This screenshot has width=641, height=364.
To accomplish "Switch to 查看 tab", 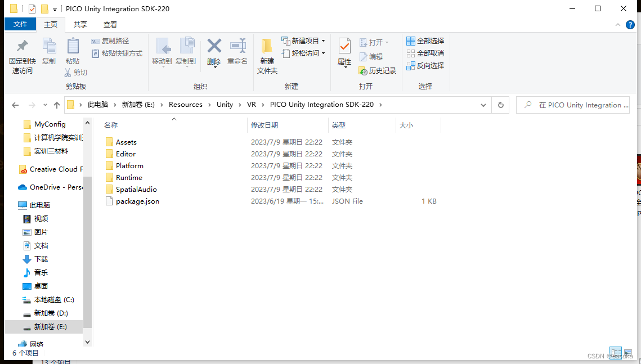I will click(110, 25).
